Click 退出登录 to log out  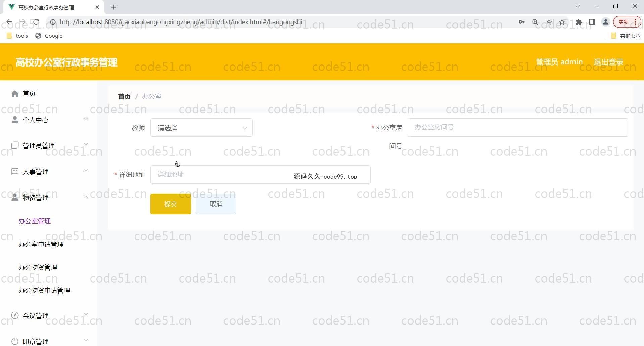[x=608, y=62]
